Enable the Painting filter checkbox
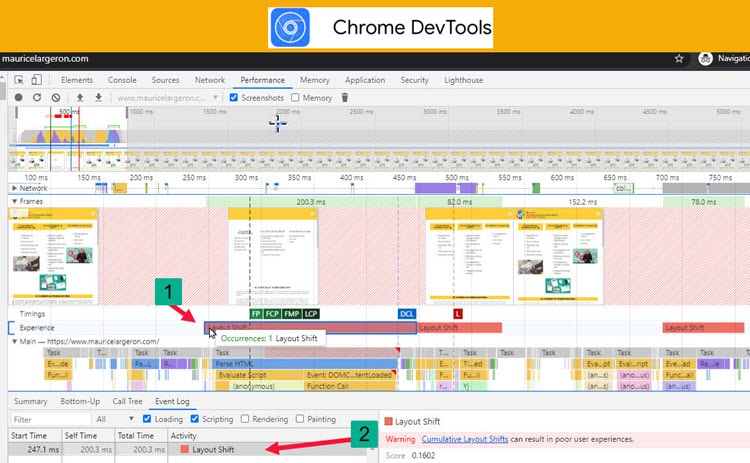This screenshot has width=750, height=463. point(300,419)
